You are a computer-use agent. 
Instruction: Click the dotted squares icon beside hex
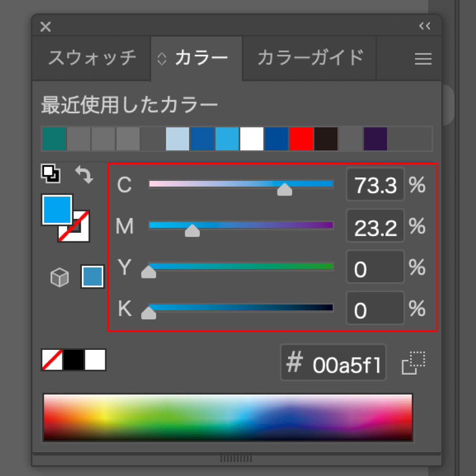414,363
